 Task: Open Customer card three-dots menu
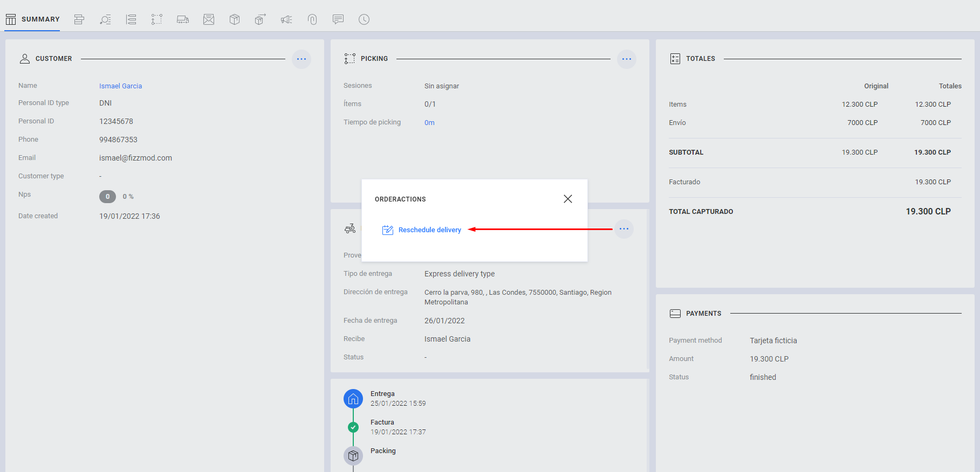coord(301,59)
